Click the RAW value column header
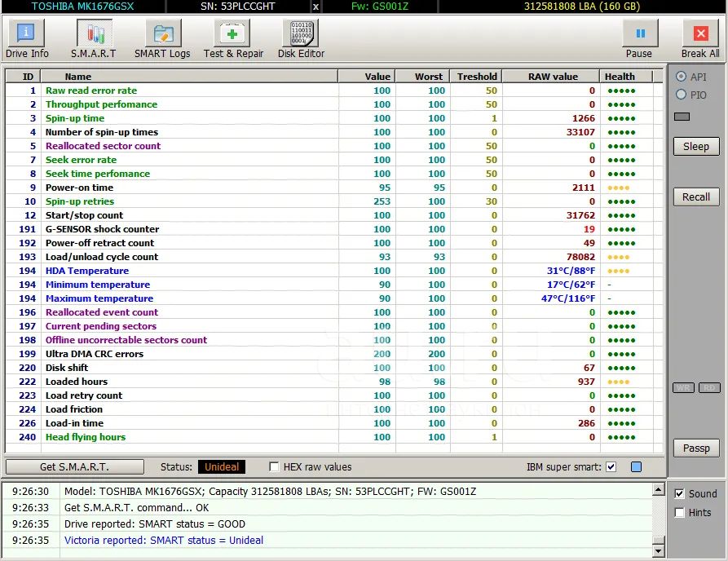The height and width of the screenshot is (561, 728). 551,77
